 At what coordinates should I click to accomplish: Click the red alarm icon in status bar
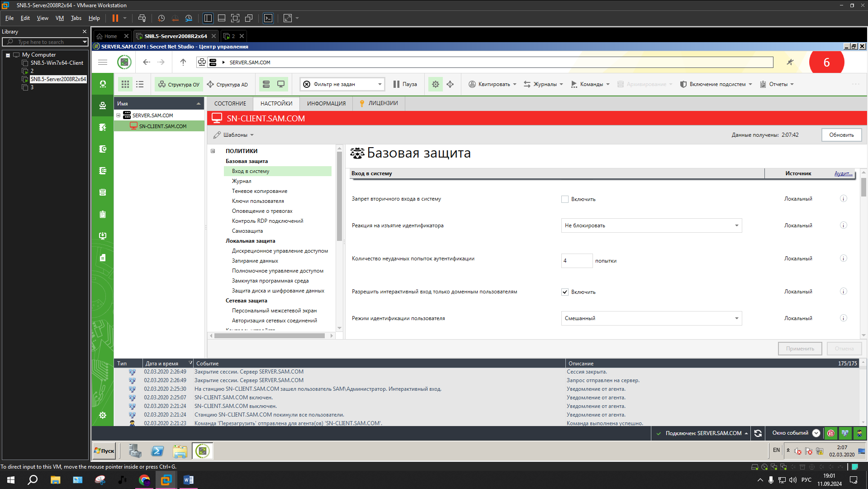(x=831, y=433)
